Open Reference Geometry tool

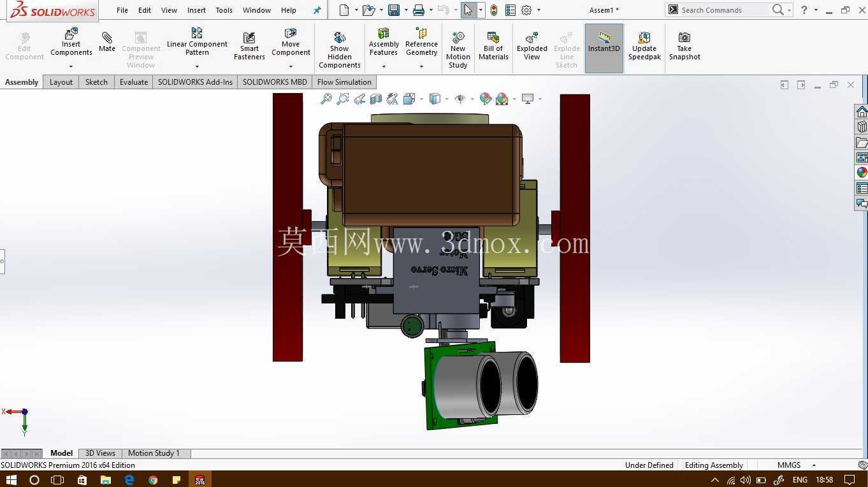coord(421,42)
